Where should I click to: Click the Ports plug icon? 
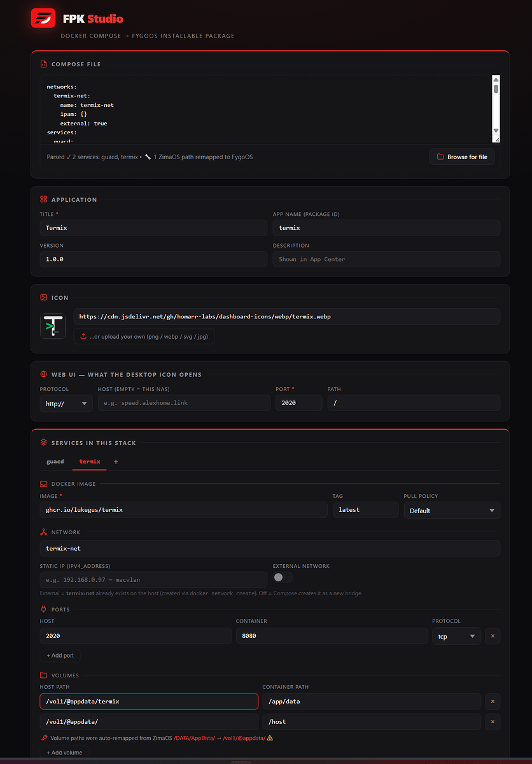43,609
